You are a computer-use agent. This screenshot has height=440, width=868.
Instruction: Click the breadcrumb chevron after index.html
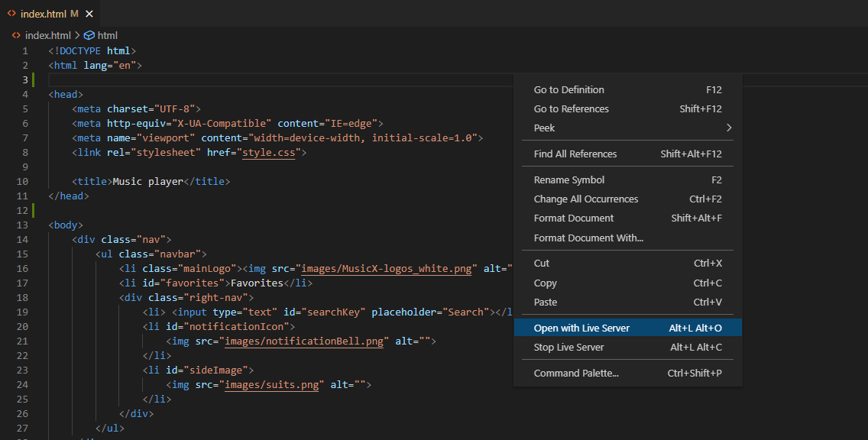click(78, 35)
